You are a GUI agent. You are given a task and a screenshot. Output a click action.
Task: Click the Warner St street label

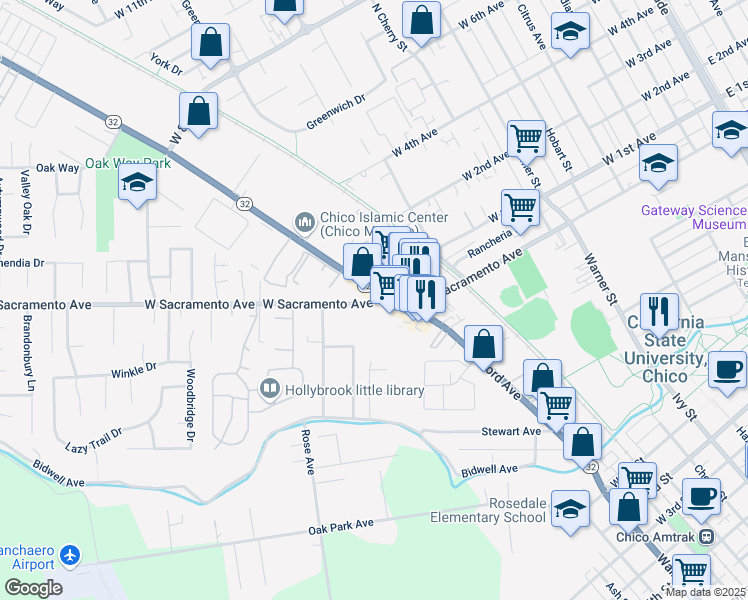[x=601, y=279]
